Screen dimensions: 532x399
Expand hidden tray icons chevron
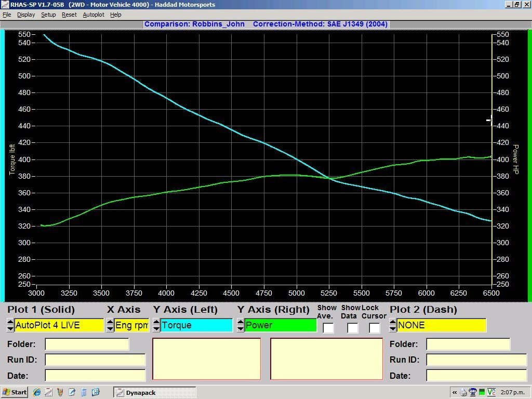pos(455,393)
